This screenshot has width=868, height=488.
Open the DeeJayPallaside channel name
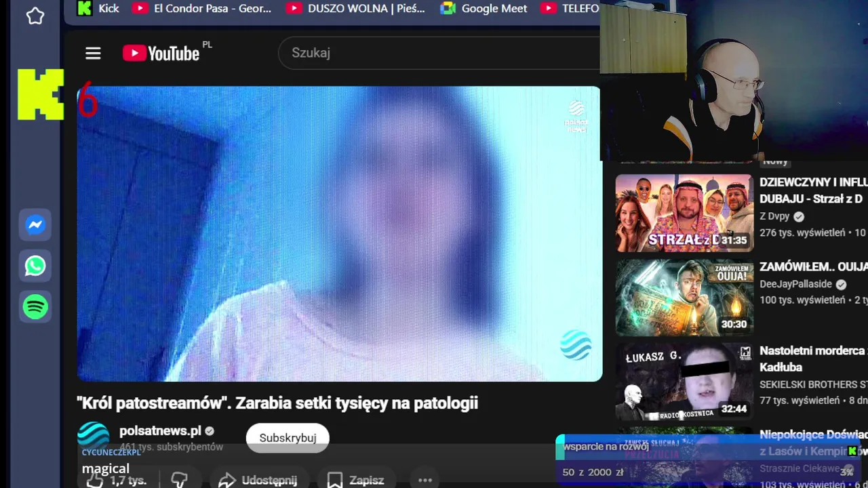[x=795, y=285]
